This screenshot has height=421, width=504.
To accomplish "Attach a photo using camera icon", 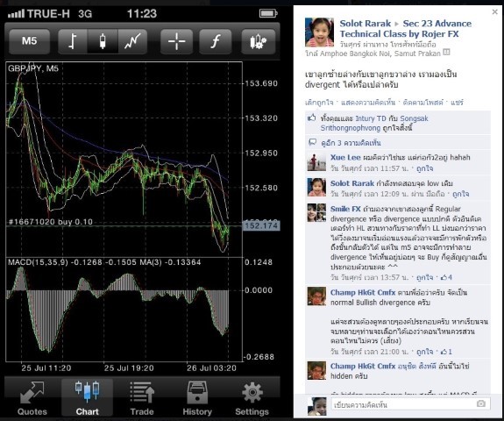I will 481,403.
